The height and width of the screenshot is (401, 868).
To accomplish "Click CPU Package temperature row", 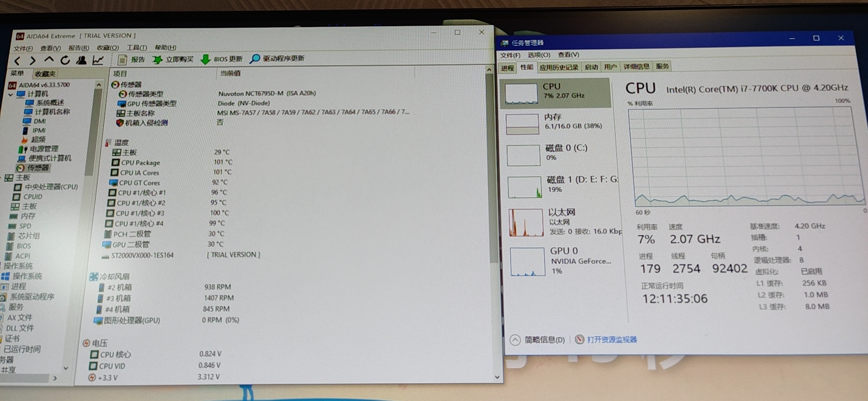I will pos(173,162).
